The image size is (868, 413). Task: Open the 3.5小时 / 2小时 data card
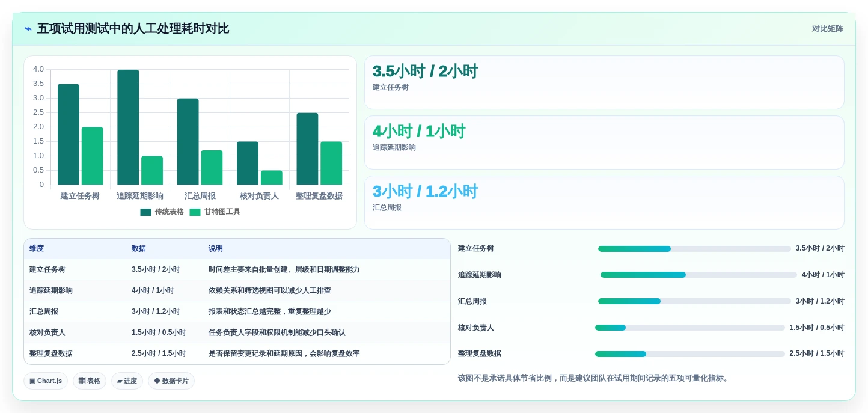click(604, 82)
